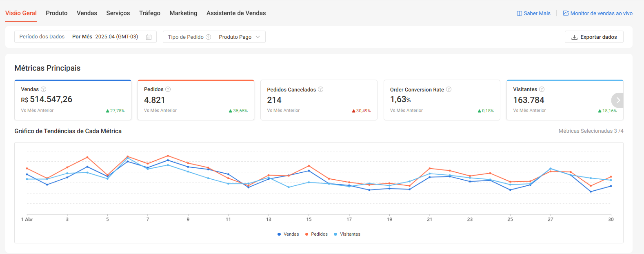Open the calendar icon in Período dos Dados
The image size is (644, 254).
pyautogui.click(x=149, y=37)
